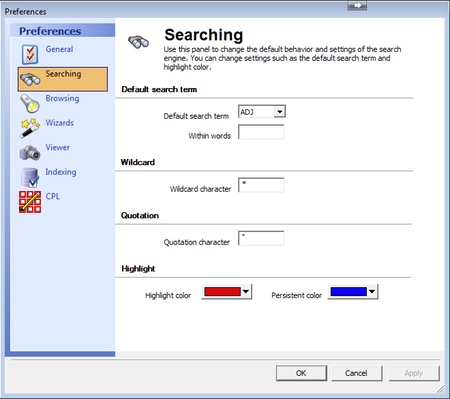Click the Indexing database icon
450x399 pixels.
tap(30, 177)
